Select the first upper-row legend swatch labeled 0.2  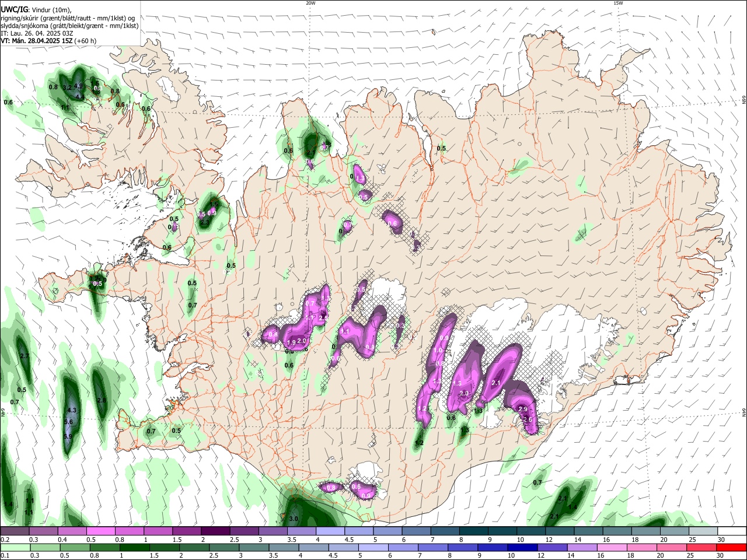(15, 531)
